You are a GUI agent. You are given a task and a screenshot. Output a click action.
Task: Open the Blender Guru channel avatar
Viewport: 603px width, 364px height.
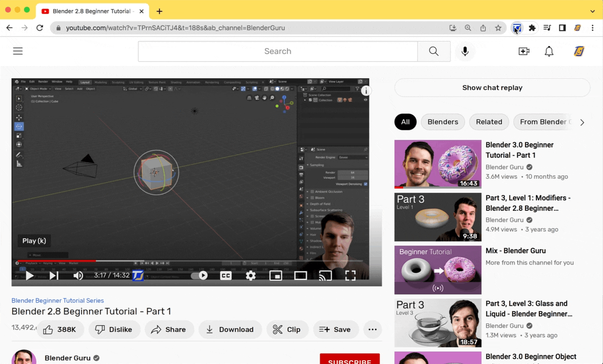24,357
